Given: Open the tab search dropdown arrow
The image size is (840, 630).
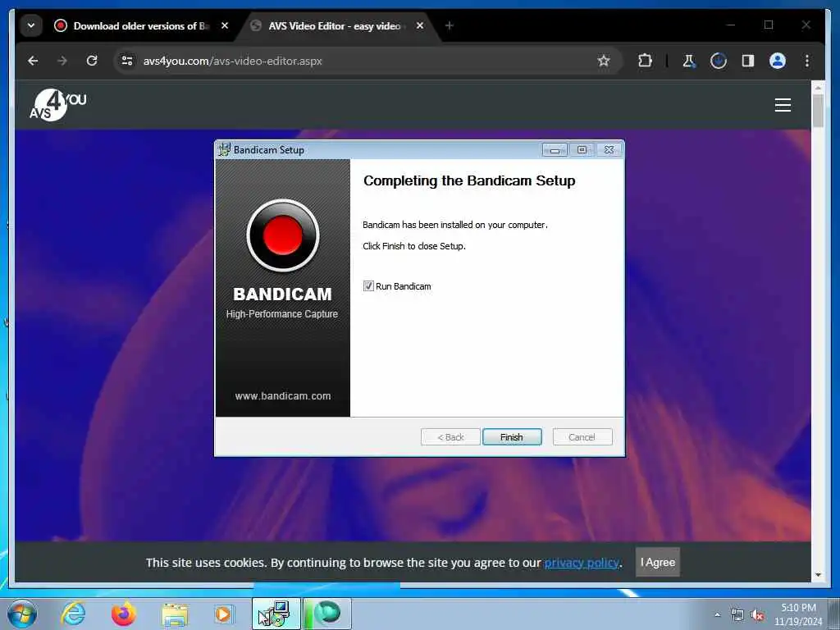Looking at the screenshot, I should click(x=31, y=25).
